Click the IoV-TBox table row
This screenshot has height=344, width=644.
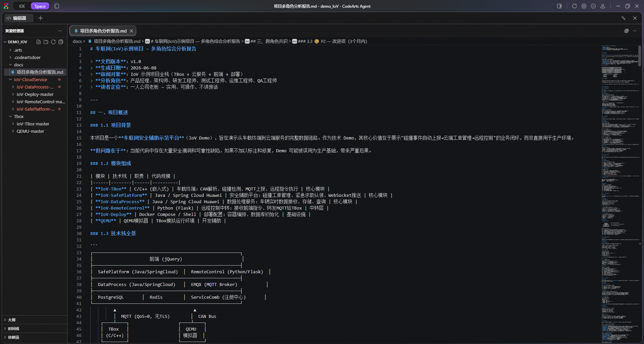pos(210,189)
